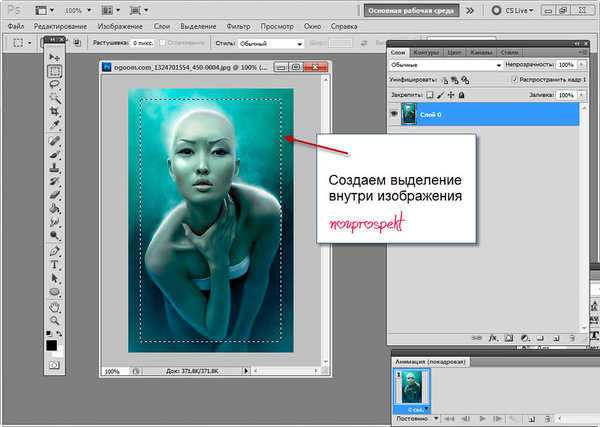Select the Lasso tool
The height and width of the screenshot is (427, 600).
tap(54, 85)
